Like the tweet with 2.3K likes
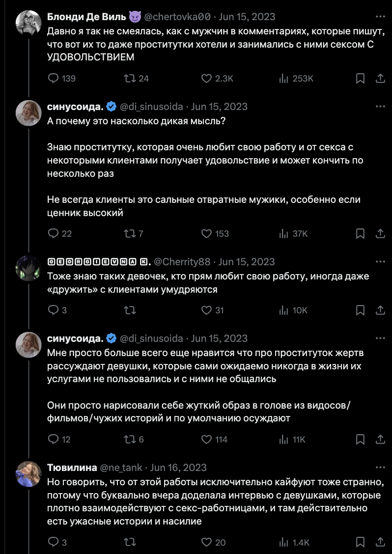The image size is (392, 554). pyautogui.click(x=207, y=79)
